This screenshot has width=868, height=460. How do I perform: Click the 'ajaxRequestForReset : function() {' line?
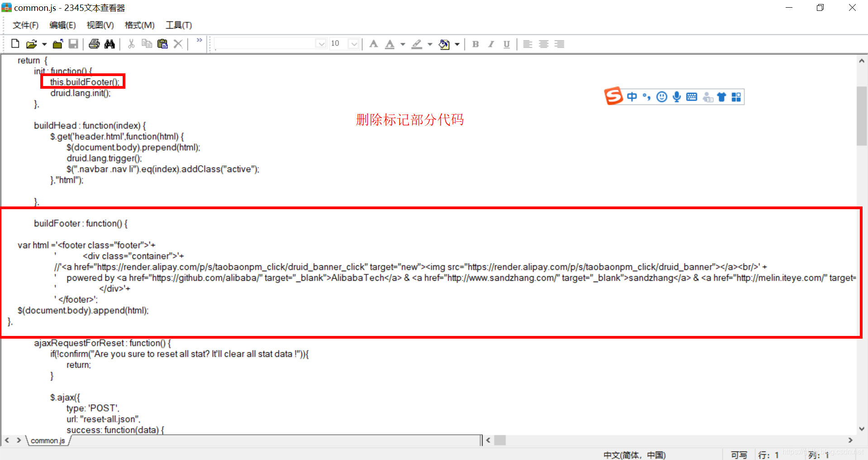(102, 343)
